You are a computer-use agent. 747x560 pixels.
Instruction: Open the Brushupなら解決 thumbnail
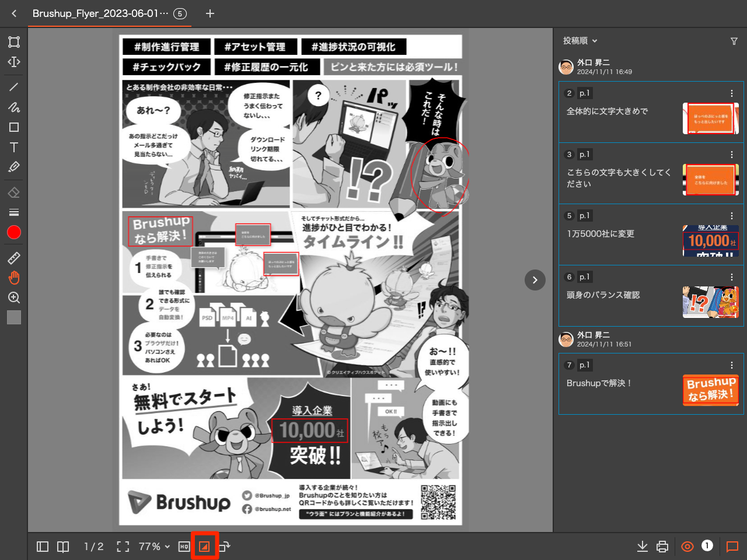coord(711,390)
